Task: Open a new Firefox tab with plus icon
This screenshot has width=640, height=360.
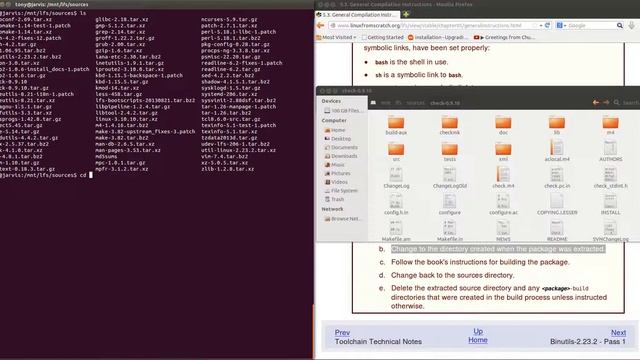Action: pyautogui.click(x=406, y=14)
